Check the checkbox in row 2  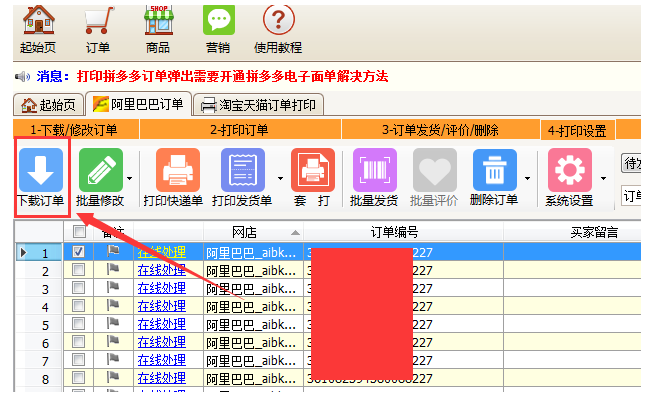click(78, 270)
